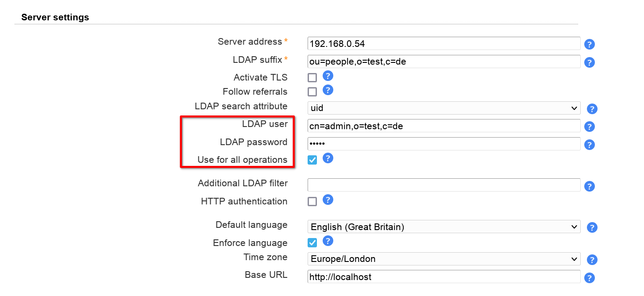Click the Base URL input field
The image size is (644, 296).
[443, 277]
